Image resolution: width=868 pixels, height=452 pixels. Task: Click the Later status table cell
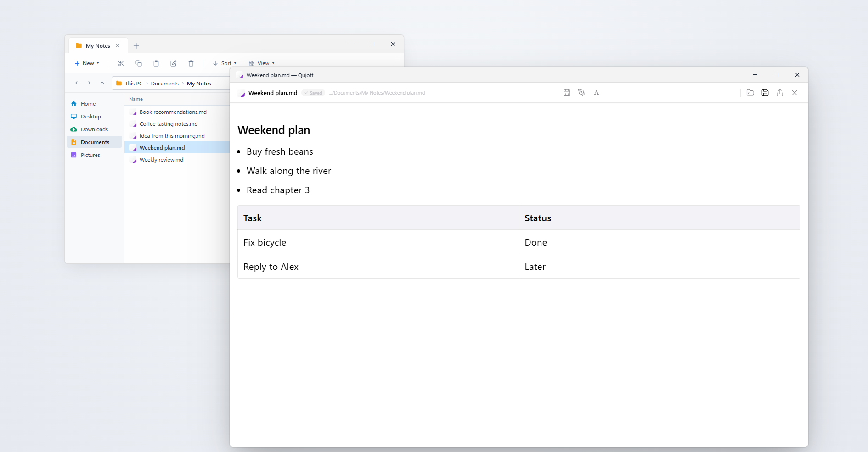coord(659,267)
